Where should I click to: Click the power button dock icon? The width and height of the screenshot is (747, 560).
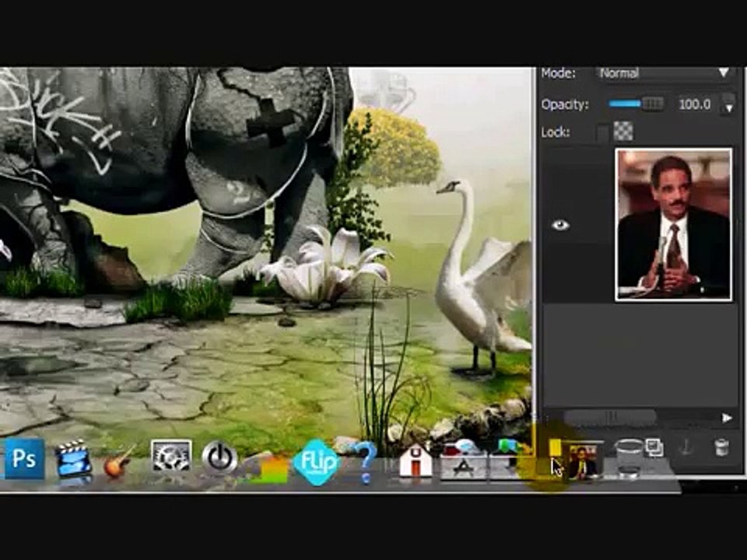pos(219,458)
